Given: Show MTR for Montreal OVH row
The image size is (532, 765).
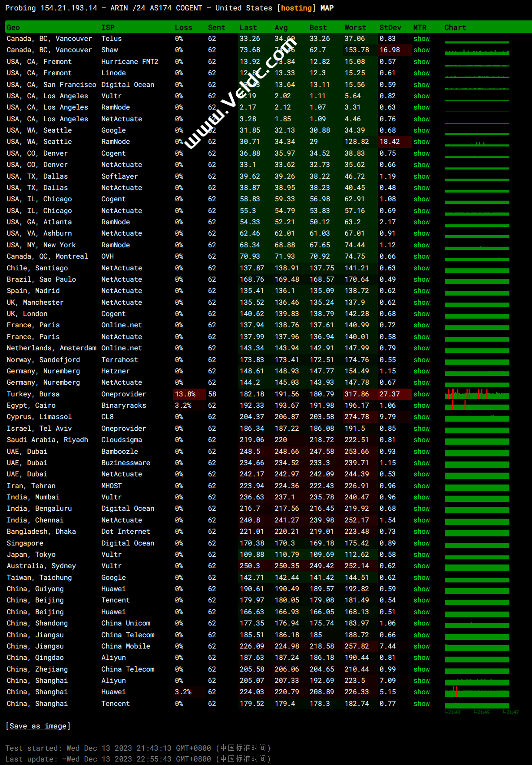Looking at the screenshot, I should point(421,256).
